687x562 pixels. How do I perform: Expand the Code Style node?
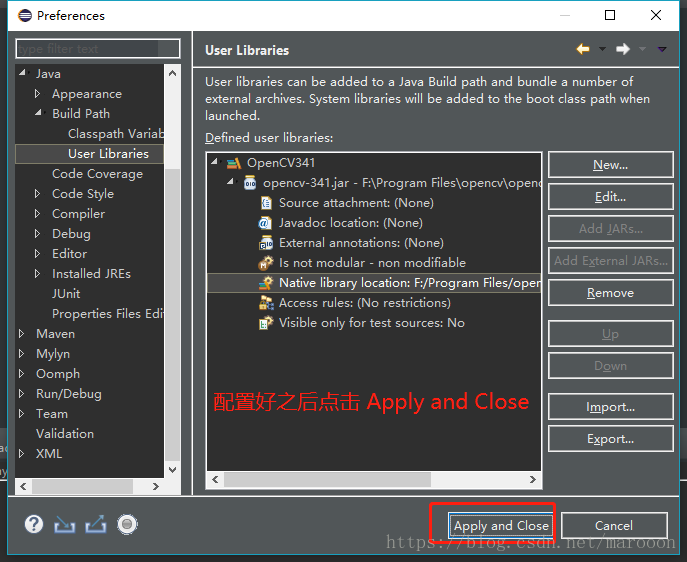pyautogui.click(x=37, y=193)
